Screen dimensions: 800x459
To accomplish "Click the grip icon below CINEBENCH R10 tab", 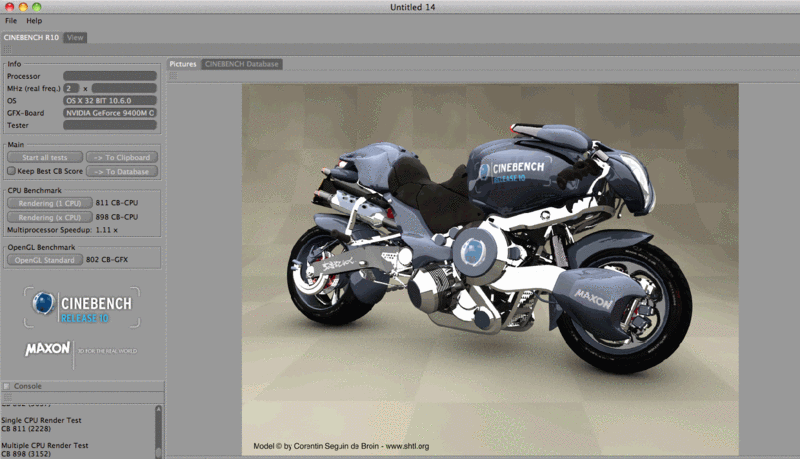I will point(8,49).
